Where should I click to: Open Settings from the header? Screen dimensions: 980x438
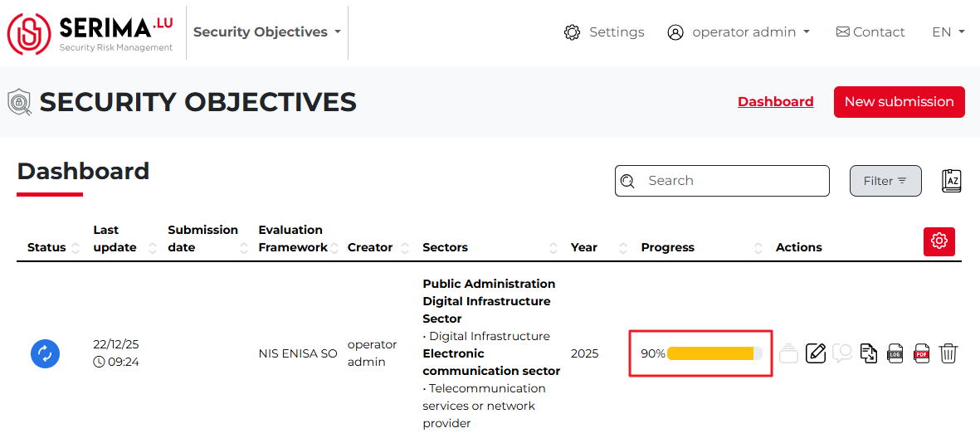(x=604, y=32)
